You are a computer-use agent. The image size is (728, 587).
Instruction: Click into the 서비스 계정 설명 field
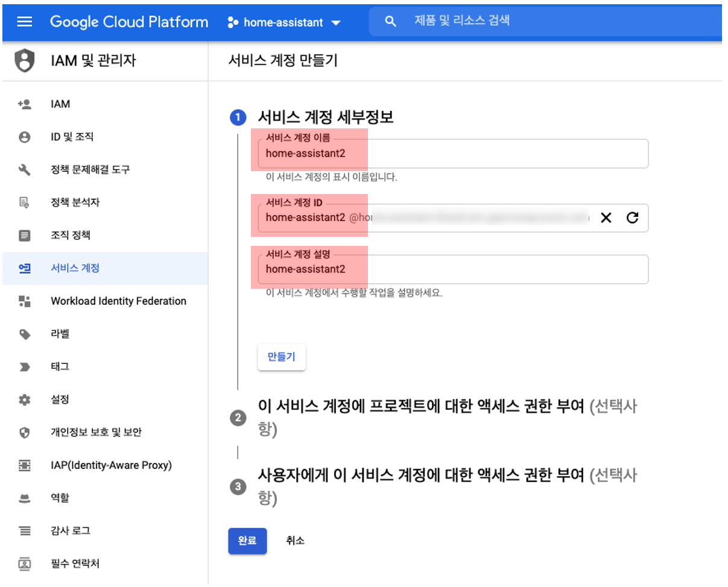pos(453,269)
